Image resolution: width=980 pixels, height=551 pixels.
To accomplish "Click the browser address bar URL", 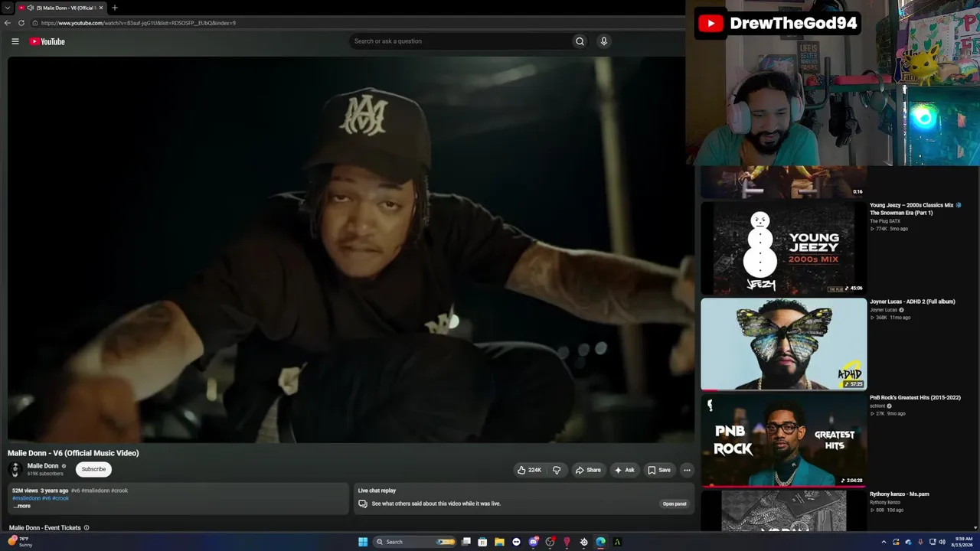I will pyautogui.click(x=139, y=23).
